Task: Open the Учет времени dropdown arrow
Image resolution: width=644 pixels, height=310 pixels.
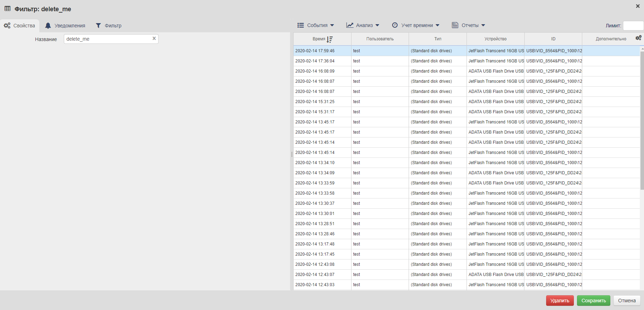Action: [x=437, y=25]
